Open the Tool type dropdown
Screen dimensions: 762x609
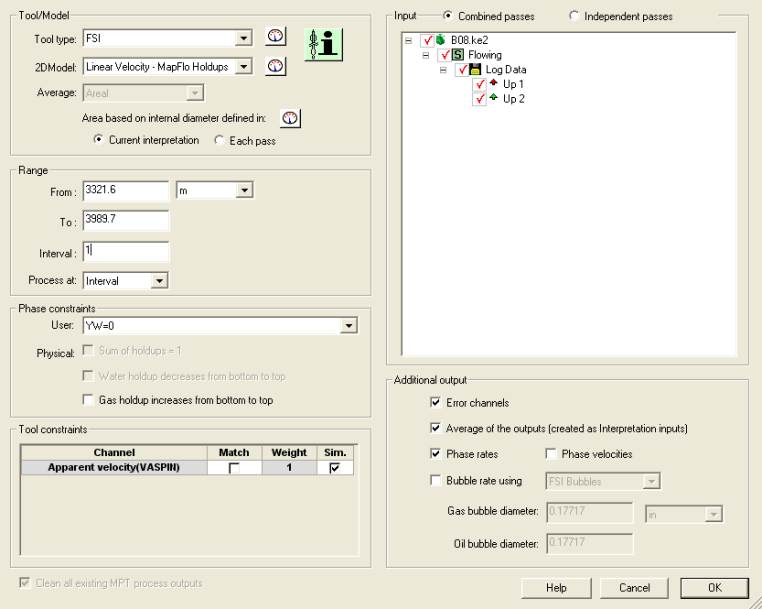[243, 38]
